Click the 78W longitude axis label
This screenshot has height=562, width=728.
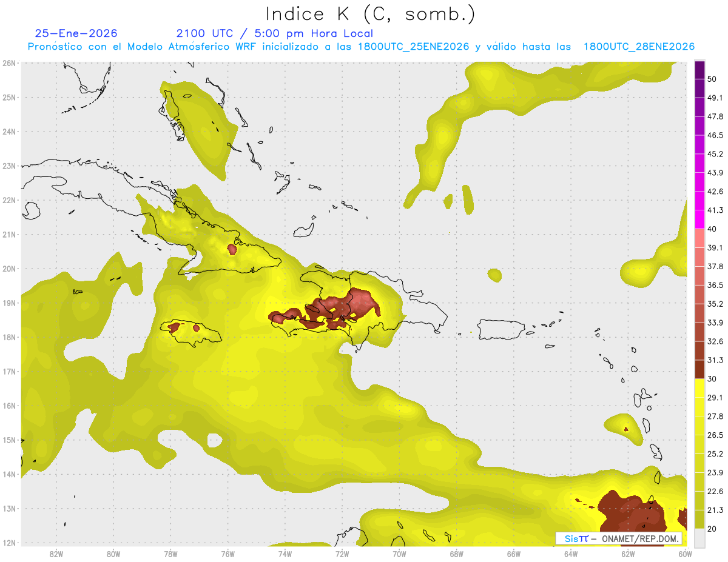[170, 554]
